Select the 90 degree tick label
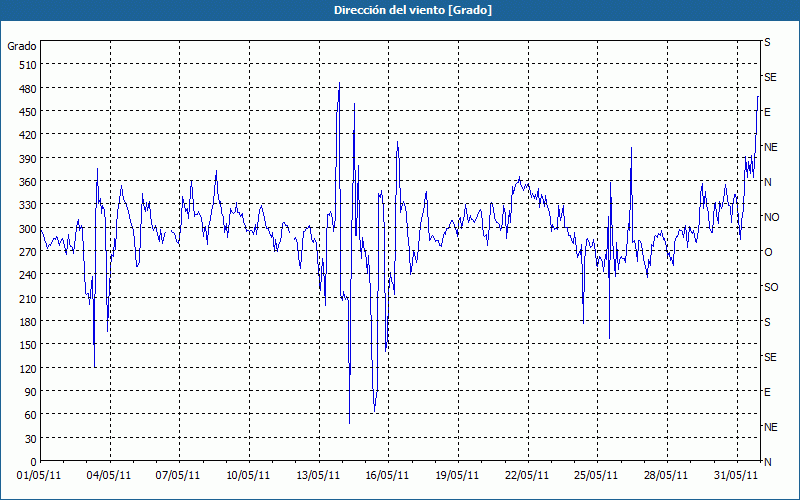Image resolution: width=800 pixels, height=500 pixels. (x=31, y=392)
